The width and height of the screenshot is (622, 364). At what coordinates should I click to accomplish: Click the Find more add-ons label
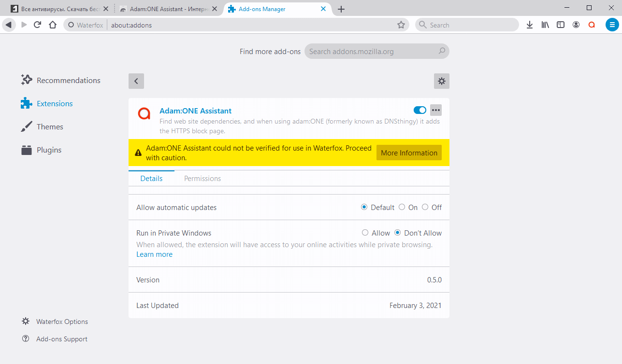click(270, 51)
